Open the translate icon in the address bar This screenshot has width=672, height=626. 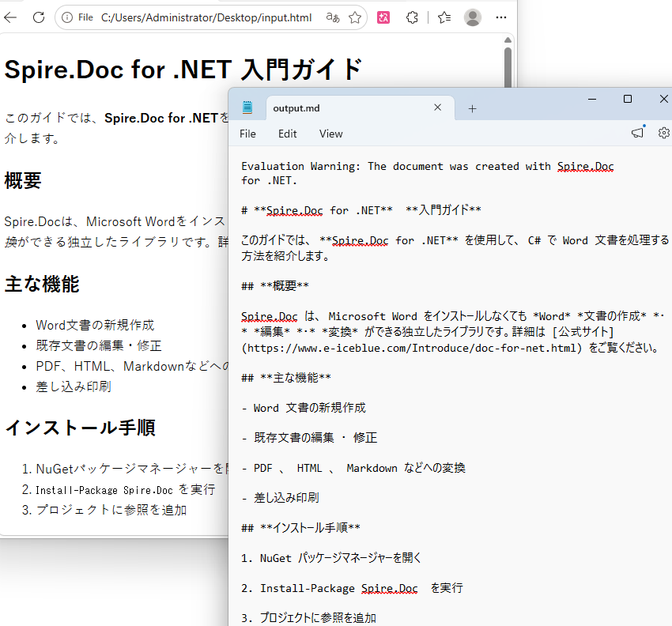point(333,17)
